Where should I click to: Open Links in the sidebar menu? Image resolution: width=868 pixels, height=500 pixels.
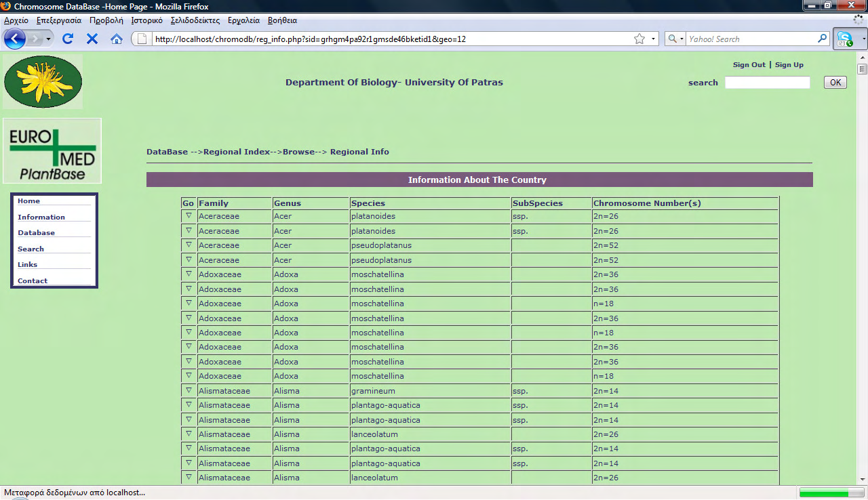pyautogui.click(x=27, y=265)
